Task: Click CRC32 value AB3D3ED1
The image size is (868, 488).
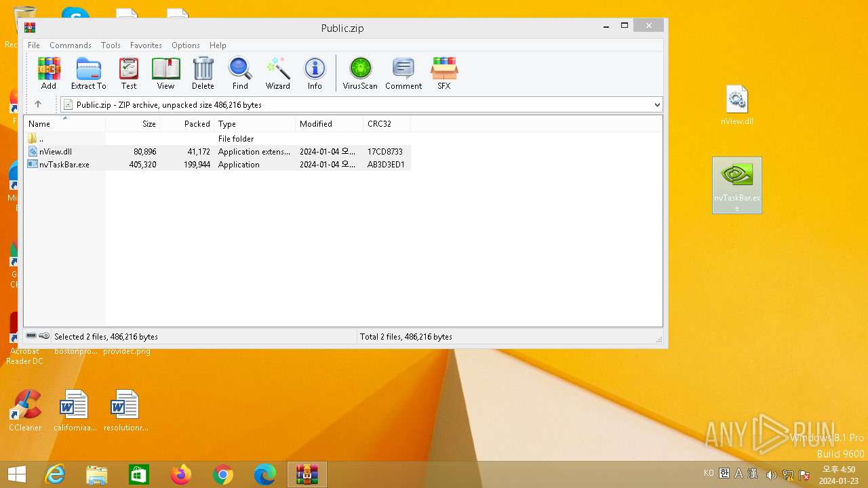Action: point(386,164)
